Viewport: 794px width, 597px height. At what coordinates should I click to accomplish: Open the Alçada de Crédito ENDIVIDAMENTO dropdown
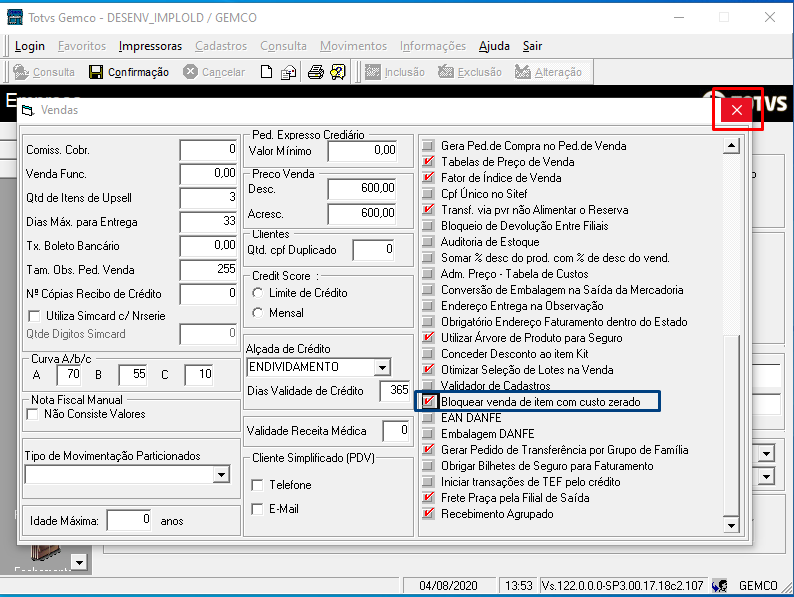[x=382, y=367]
